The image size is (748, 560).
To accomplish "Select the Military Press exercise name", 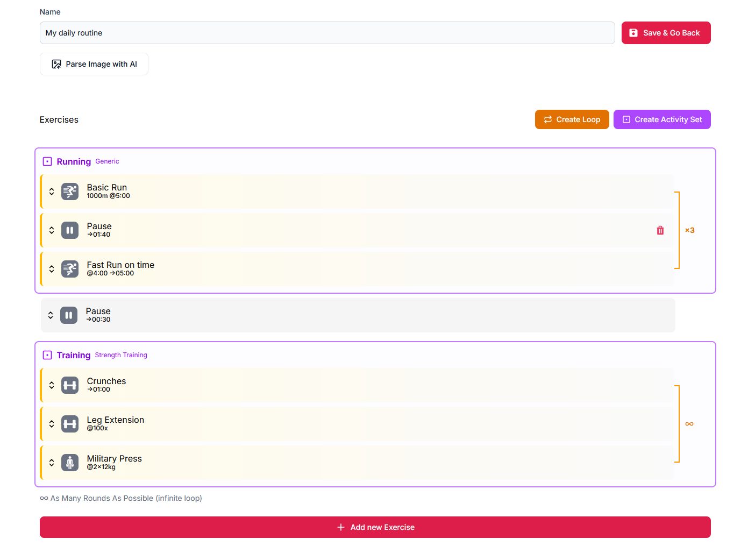I will click(x=115, y=458).
